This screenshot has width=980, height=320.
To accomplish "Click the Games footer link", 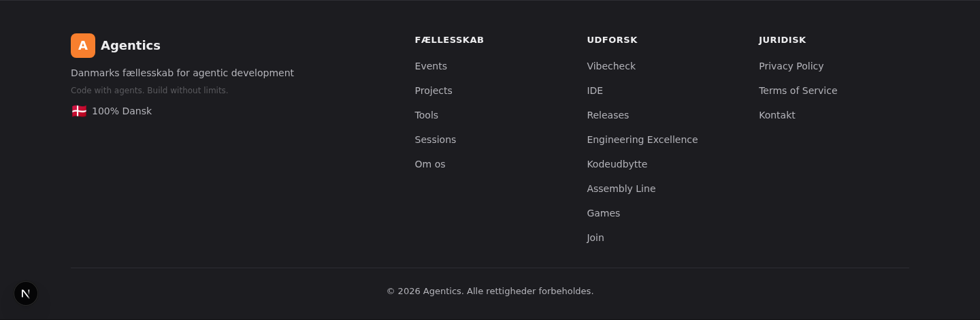I will coord(604,213).
